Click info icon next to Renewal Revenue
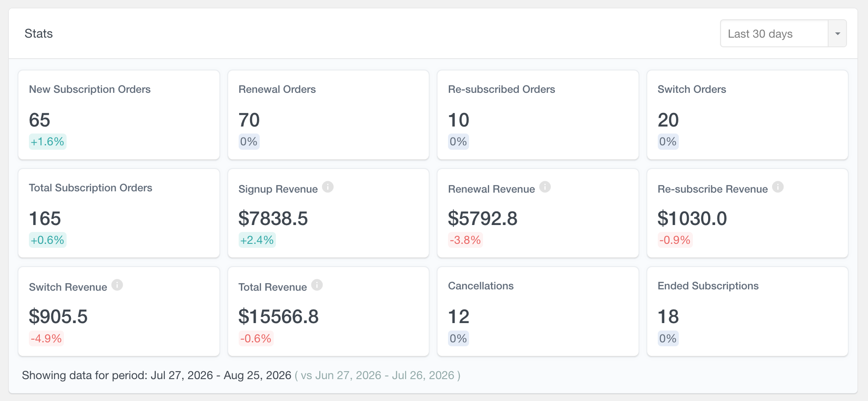The width and height of the screenshot is (868, 401). point(545,187)
